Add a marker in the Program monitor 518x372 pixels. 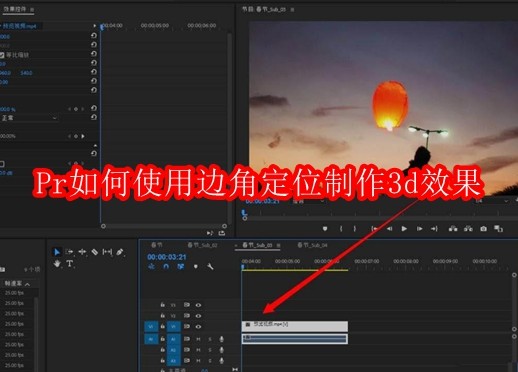point(325,229)
